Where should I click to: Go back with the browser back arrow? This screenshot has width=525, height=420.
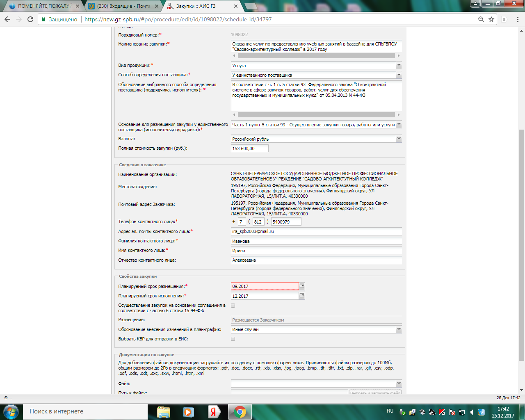point(7,19)
